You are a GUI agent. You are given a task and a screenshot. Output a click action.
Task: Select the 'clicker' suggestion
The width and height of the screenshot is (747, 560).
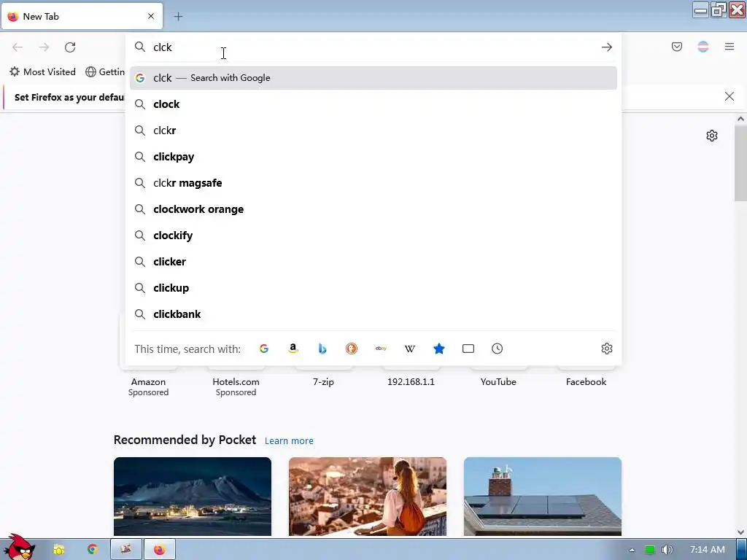(373, 262)
